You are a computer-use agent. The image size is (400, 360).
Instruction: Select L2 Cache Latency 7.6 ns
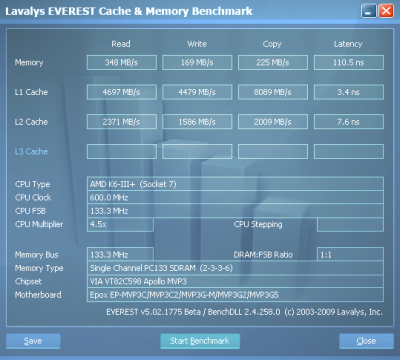[349, 122]
